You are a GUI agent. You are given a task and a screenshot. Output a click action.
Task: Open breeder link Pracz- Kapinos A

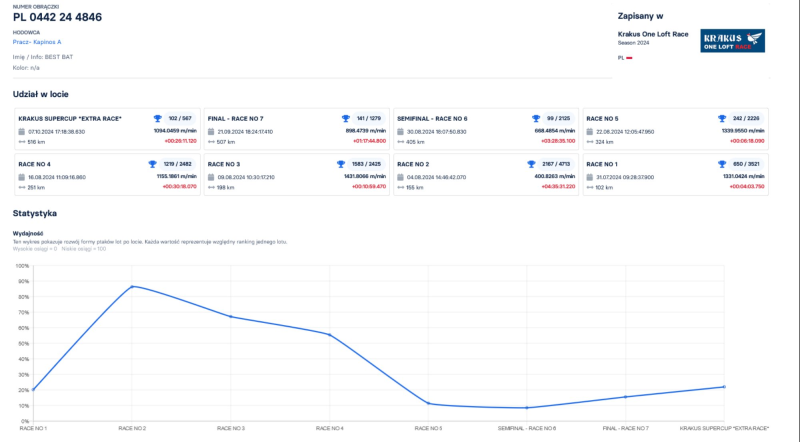point(37,42)
